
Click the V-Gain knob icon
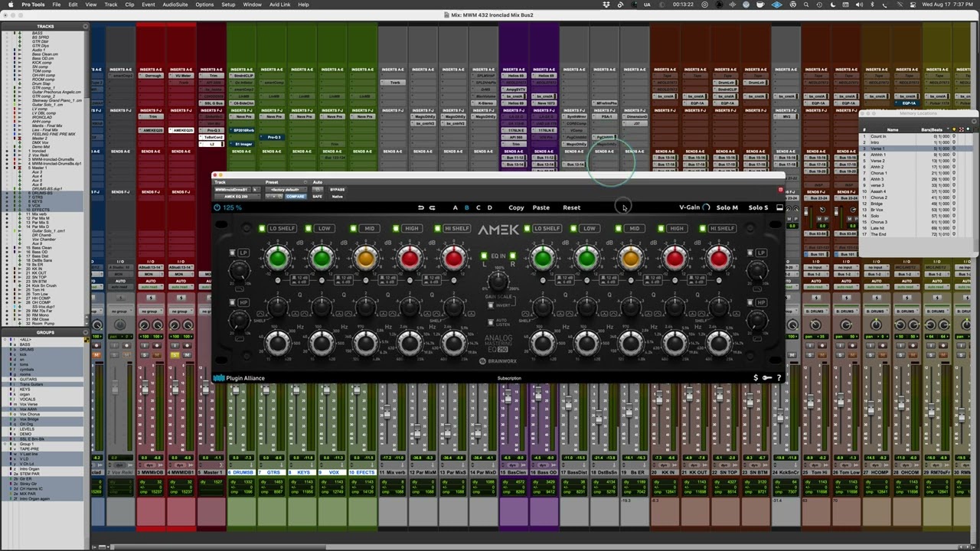pos(706,207)
